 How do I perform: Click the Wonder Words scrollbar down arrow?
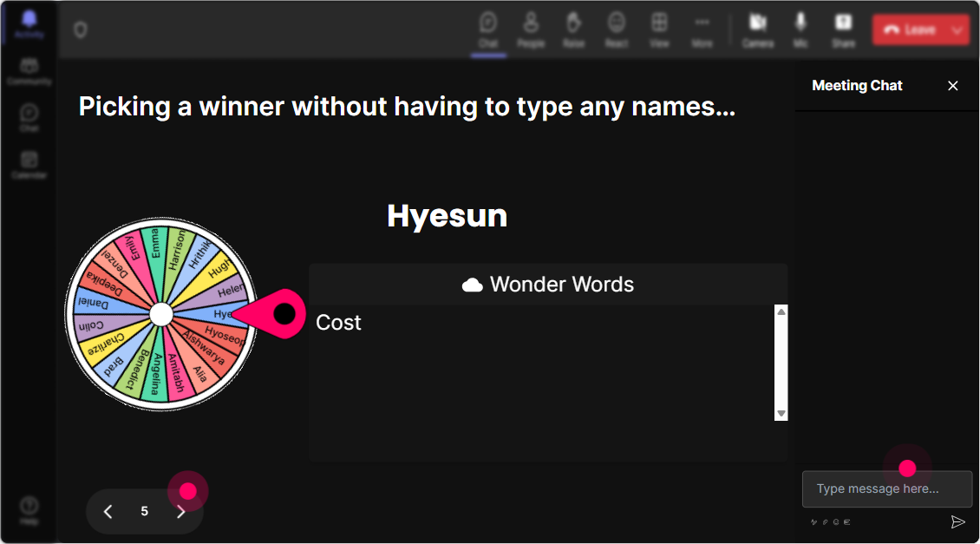click(x=781, y=413)
